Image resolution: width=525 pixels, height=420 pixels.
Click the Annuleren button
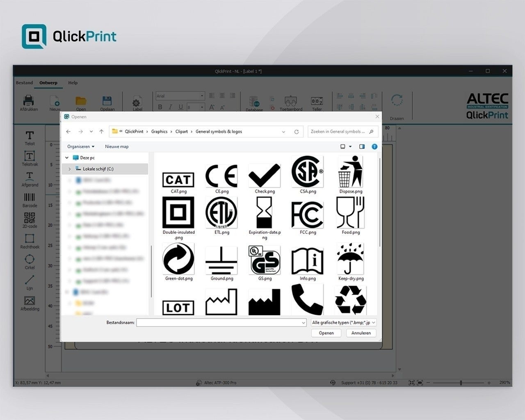(361, 333)
